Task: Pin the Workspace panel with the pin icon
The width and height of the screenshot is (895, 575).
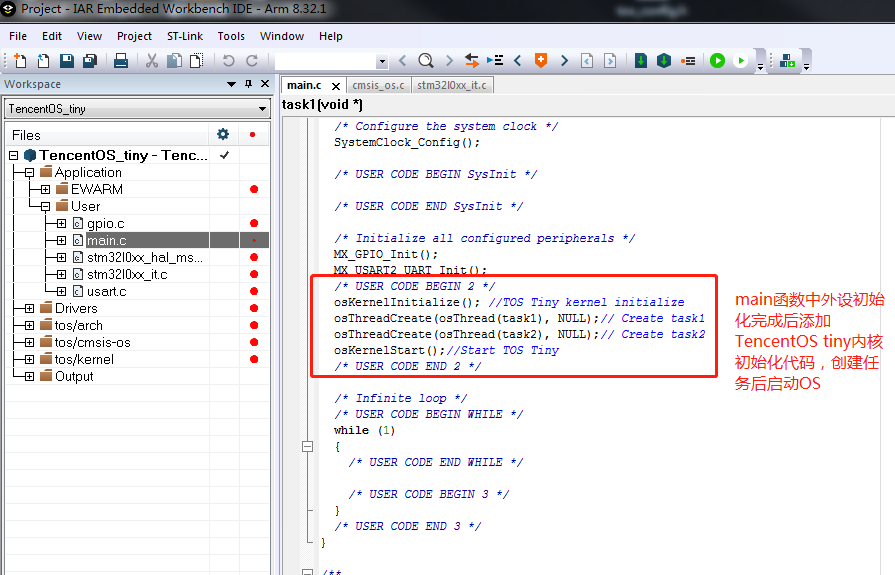Action: pyautogui.click(x=248, y=84)
